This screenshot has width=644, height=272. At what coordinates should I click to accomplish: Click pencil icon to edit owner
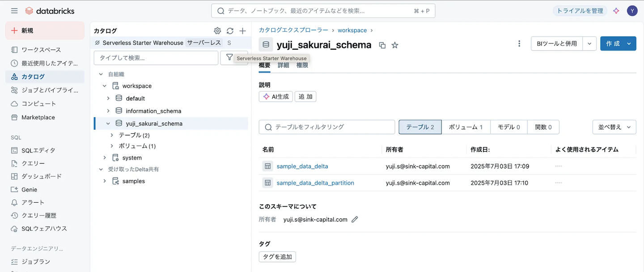click(355, 219)
